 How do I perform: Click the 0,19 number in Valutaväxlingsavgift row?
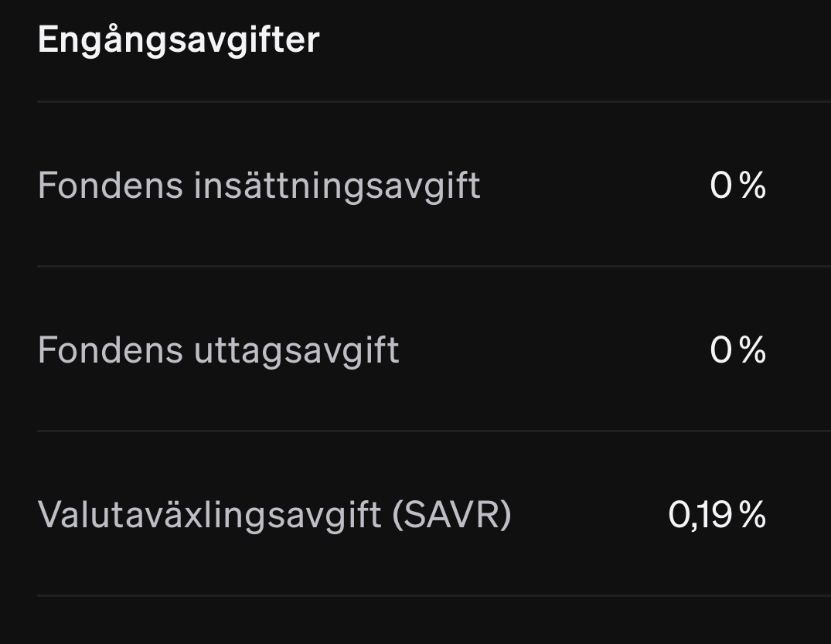pyautogui.click(x=700, y=515)
